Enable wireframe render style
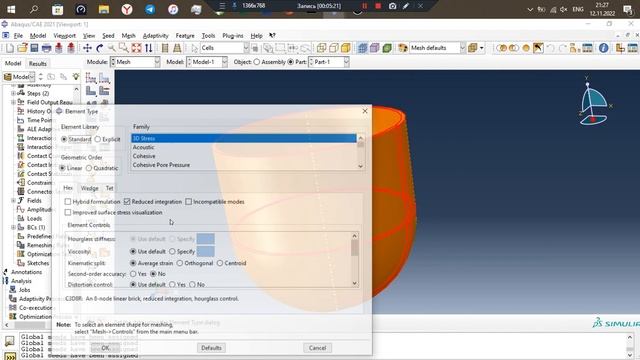Image resolution: width=640 pixels, height=360 pixels. point(321,48)
